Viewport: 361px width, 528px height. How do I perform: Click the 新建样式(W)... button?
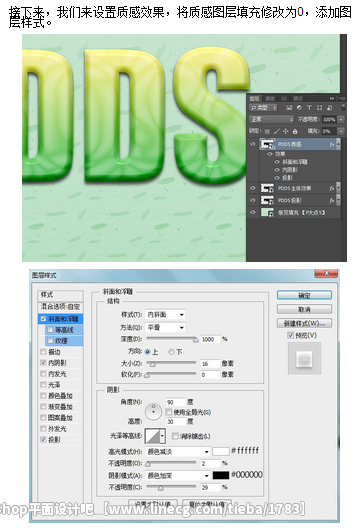click(x=304, y=323)
